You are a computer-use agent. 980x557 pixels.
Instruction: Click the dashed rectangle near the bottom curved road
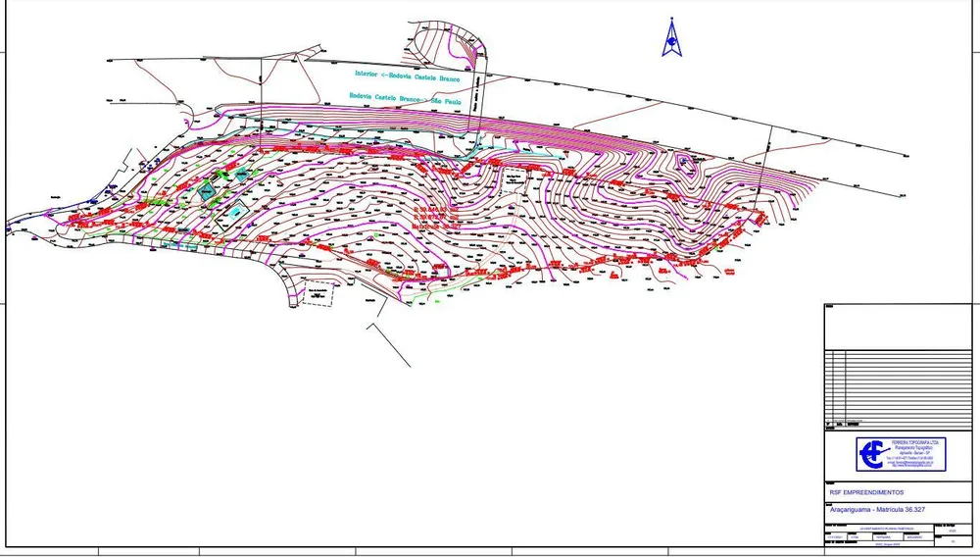point(318,293)
